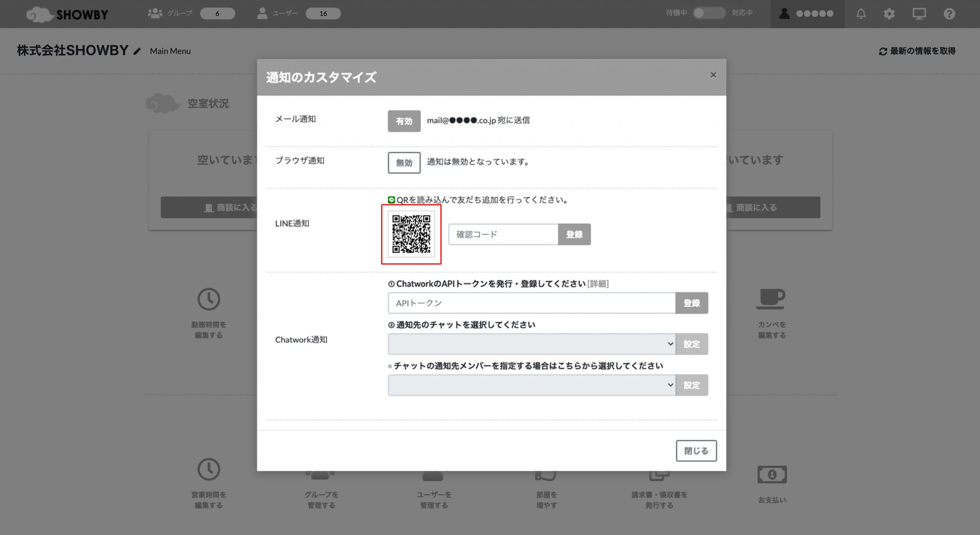Click 登録 button next to 確認コード
The height and width of the screenshot is (535, 980).
pyautogui.click(x=574, y=234)
